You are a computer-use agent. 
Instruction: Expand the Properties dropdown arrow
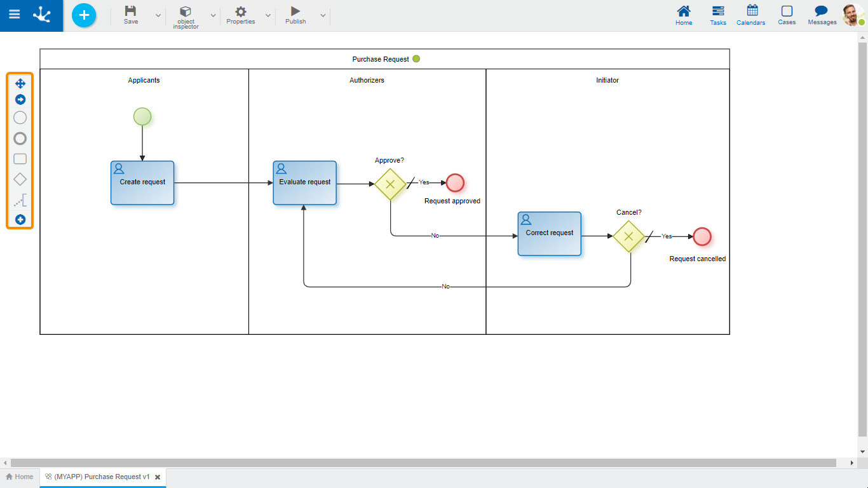click(268, 15)
